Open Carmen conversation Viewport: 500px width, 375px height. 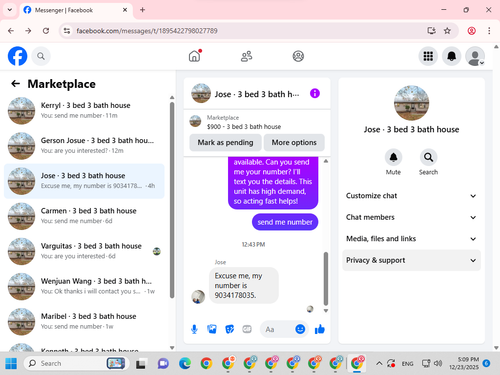point(84,216)
